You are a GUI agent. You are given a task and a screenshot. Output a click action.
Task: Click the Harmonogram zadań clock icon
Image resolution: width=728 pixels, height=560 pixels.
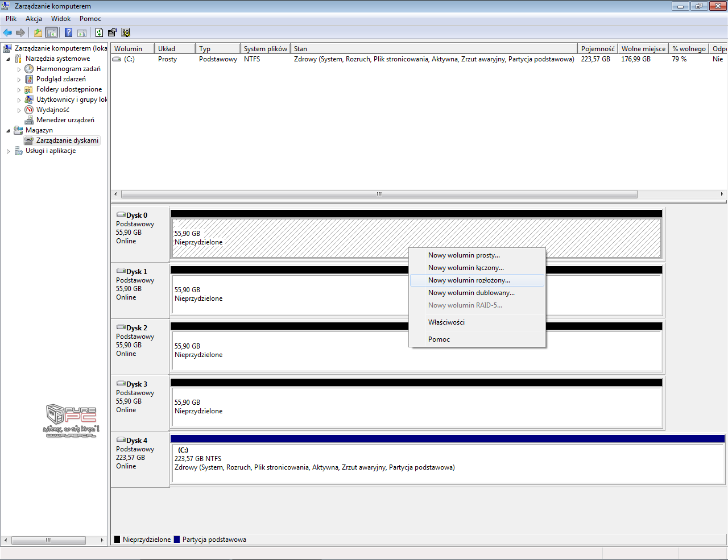[x=29, y=69]
